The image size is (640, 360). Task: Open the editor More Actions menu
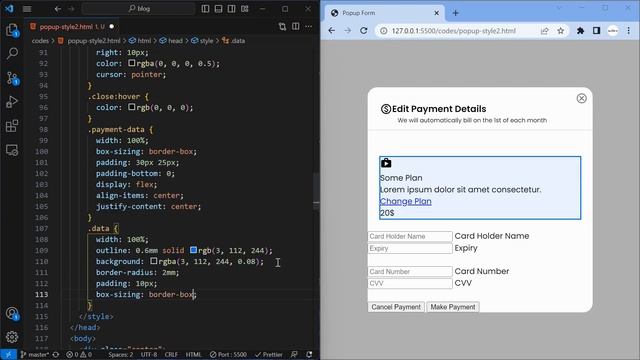[309, 27]
